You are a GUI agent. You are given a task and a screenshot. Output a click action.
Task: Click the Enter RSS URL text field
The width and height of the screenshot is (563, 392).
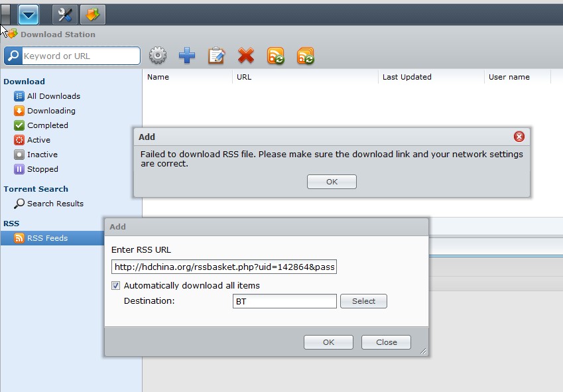click(x=224, y=267)
